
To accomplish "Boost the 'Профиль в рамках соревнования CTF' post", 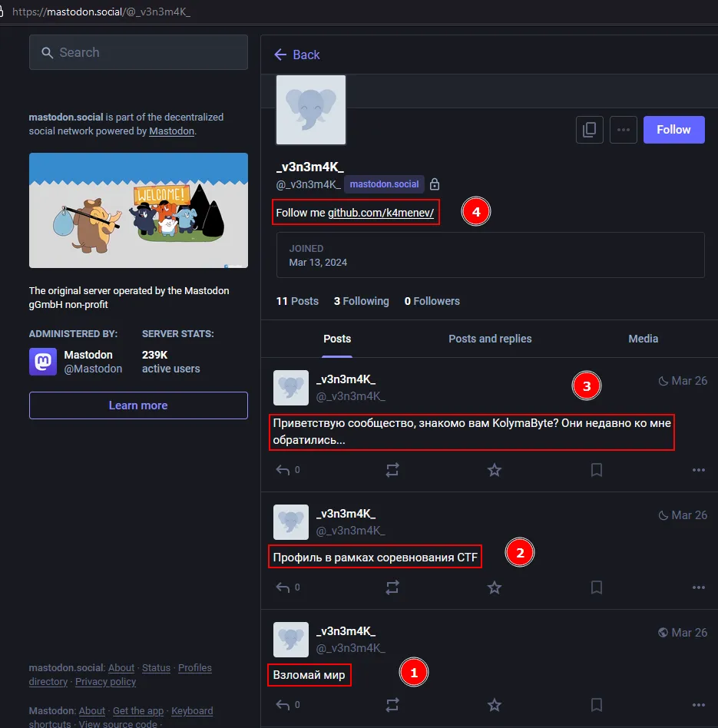I will coord(392,587).
